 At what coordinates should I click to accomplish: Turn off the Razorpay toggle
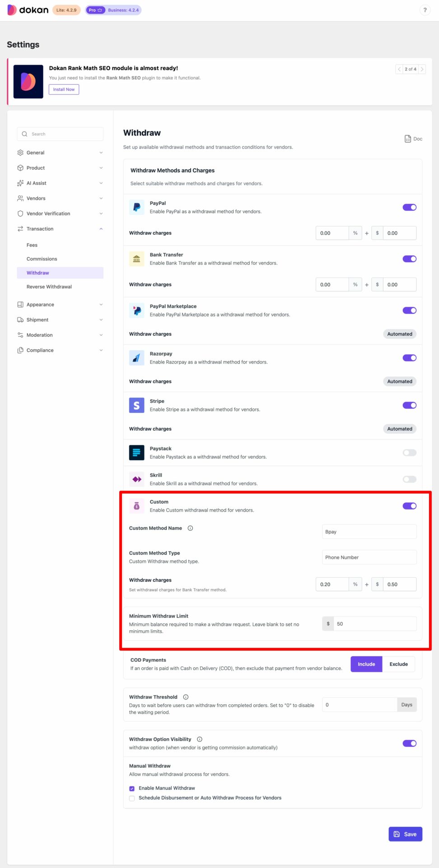410,358
